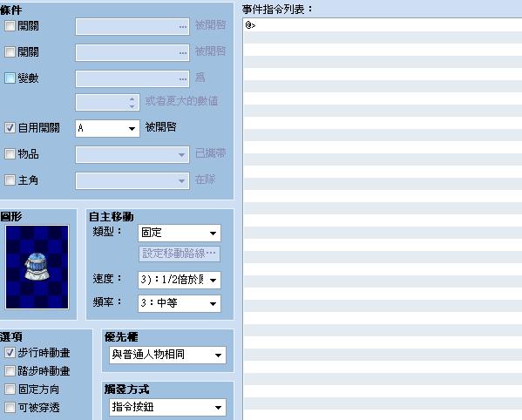Check 可被穿透 option
Image resolution: width=522 pixels, height=420 pixels.
(10, 407)
